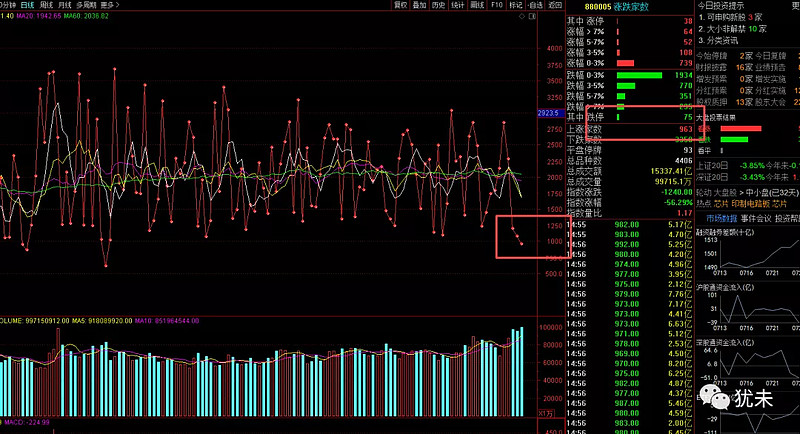Switch to the 市场数据 tab
800x434 pixels.
[x=721, y=218]
